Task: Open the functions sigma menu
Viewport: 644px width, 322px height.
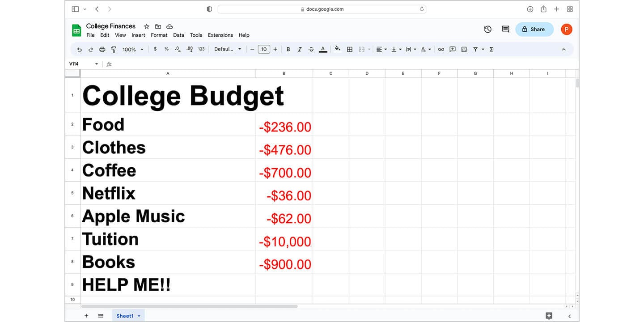Action: (x=491, y=50)
